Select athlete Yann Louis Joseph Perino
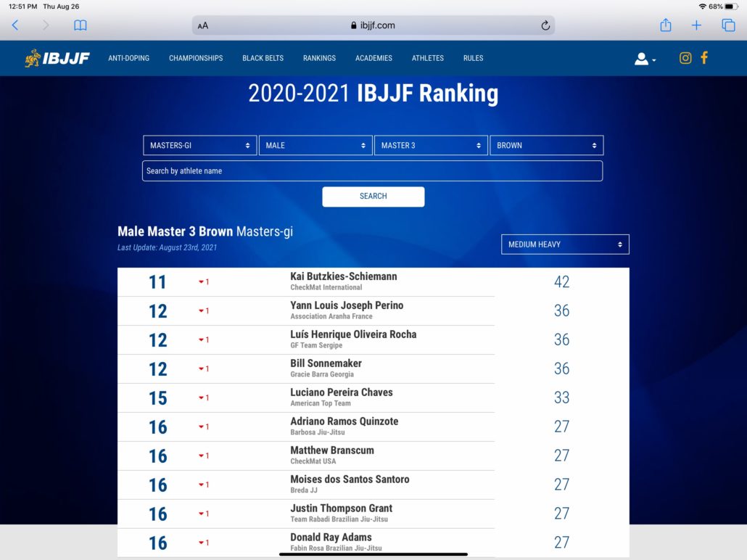This screenshot has width=747, height=560. pos(347,305)
